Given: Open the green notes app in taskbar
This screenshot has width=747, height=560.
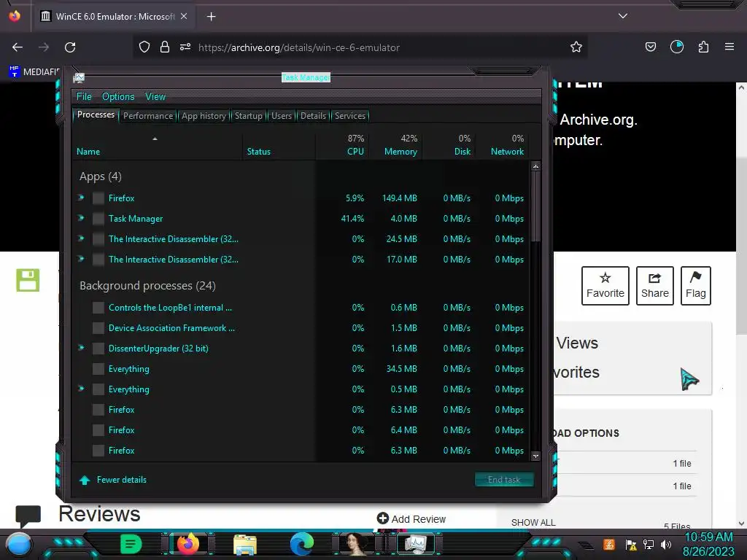Looking at the screenshot, I should click(x=131, y=544).
